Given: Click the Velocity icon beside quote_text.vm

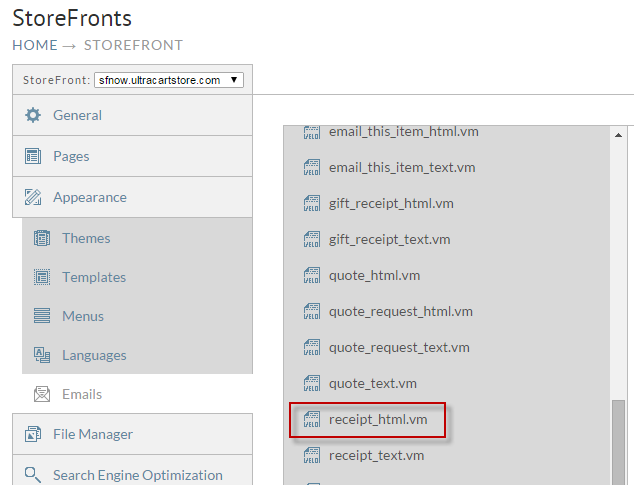Looking at the screenshot, I should tap(312, 383).
